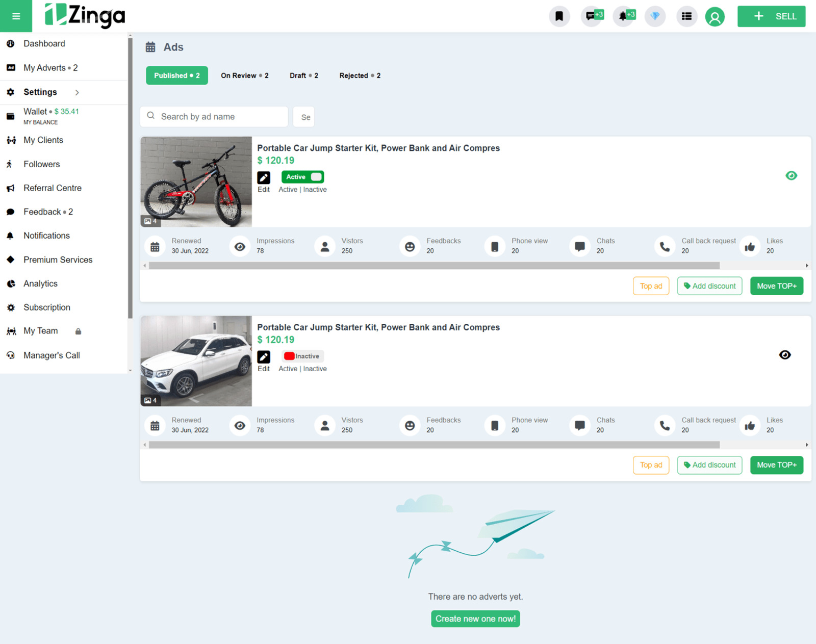
Task: Click the eye visibility toggle on the bike advert
Action: coord(792,175)
